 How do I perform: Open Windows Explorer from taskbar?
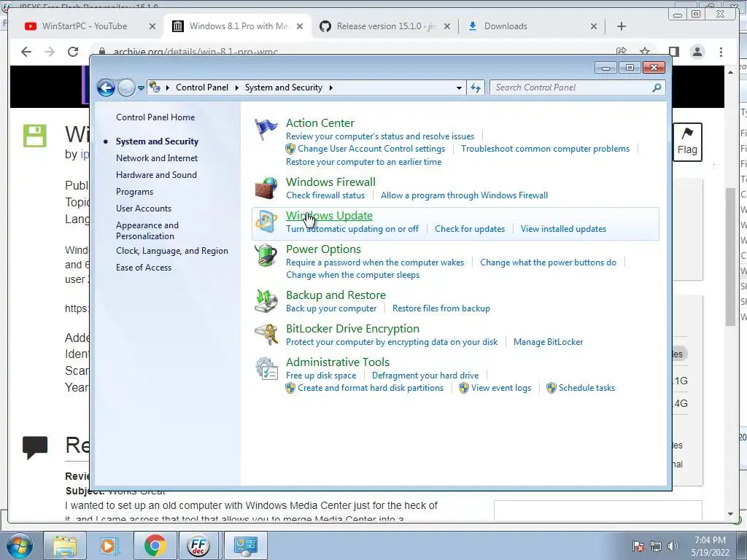65,545
